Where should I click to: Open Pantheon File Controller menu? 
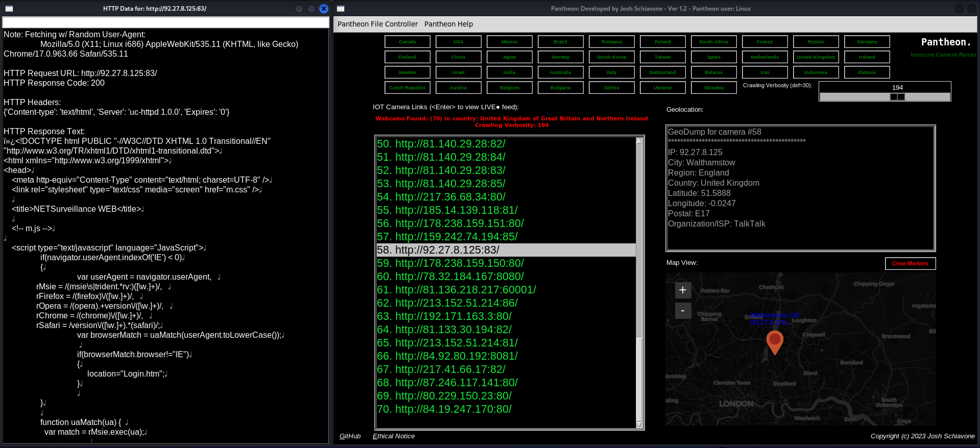coord(377,24)
